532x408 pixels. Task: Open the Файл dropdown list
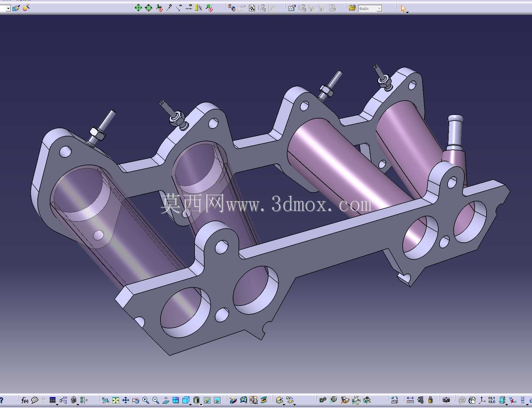tap(379, 9)
